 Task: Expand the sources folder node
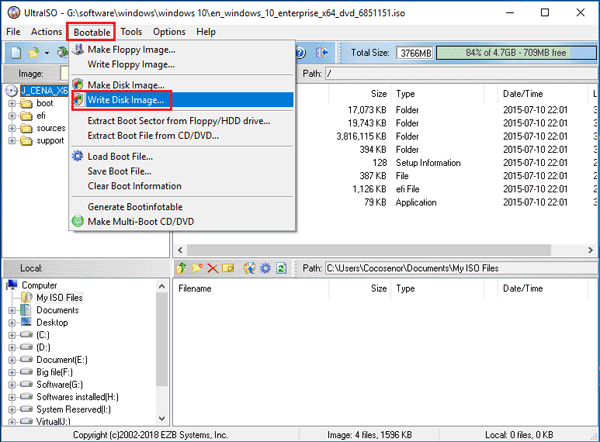(x=12, y=128)
